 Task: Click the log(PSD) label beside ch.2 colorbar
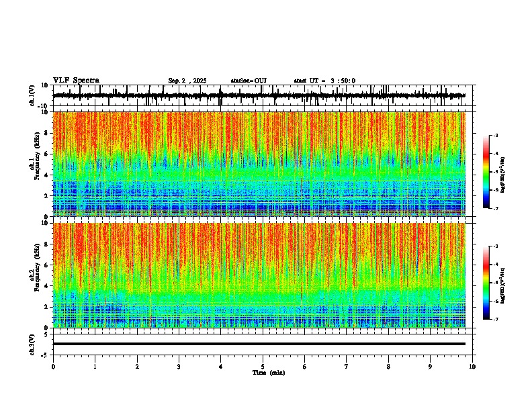point(502,285)
